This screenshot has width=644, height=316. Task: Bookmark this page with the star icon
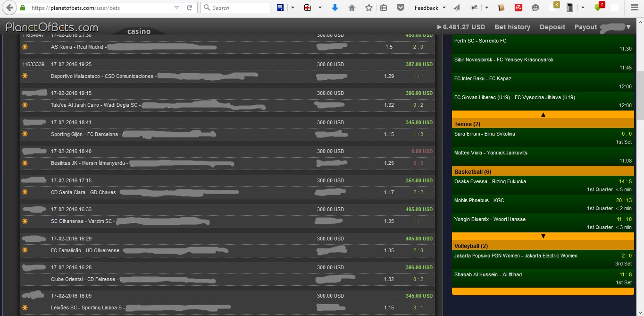(369, 8)
